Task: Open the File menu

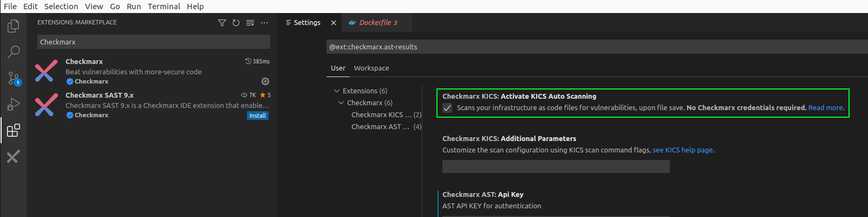Action: tap(10, 7)
